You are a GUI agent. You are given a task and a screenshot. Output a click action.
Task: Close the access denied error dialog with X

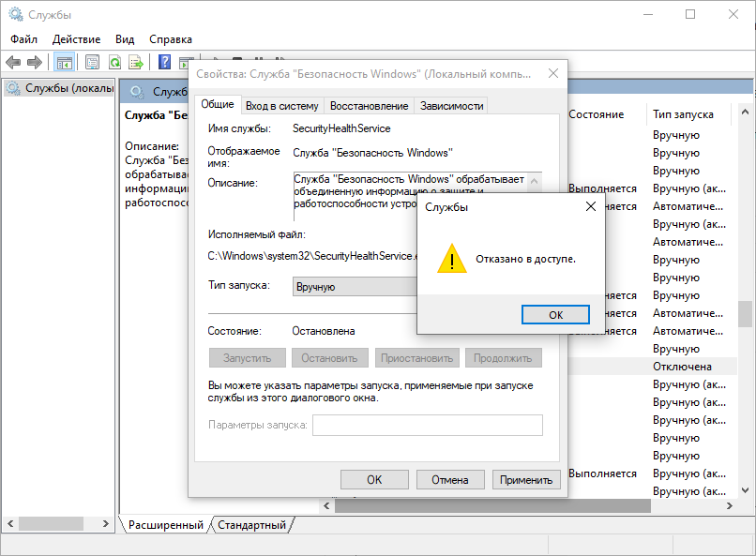coord(591,206)
